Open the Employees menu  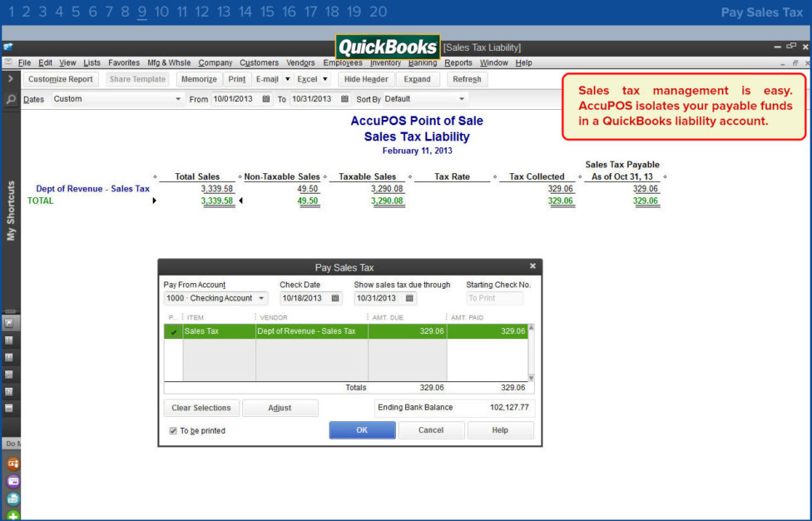coord(343,62)
